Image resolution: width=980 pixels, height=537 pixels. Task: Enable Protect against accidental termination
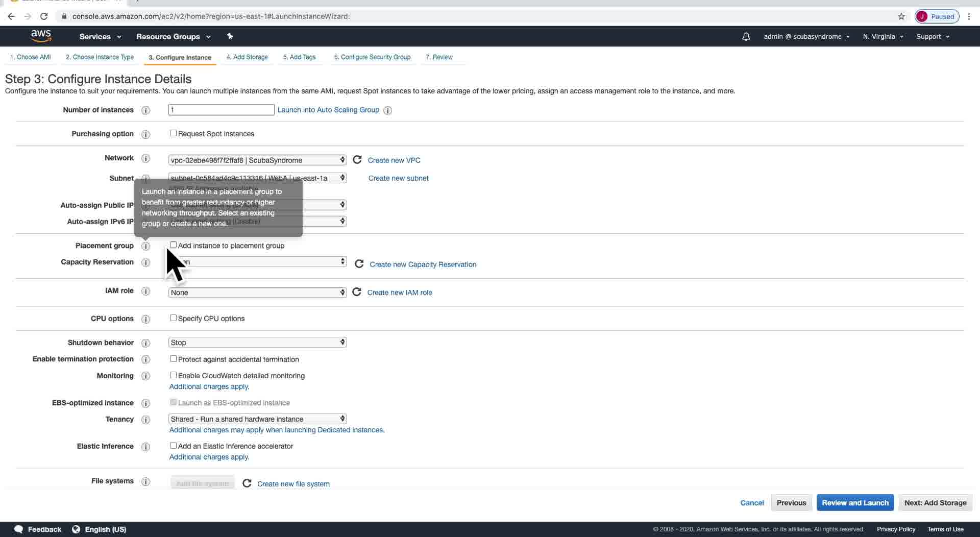(x=174, y=359)
